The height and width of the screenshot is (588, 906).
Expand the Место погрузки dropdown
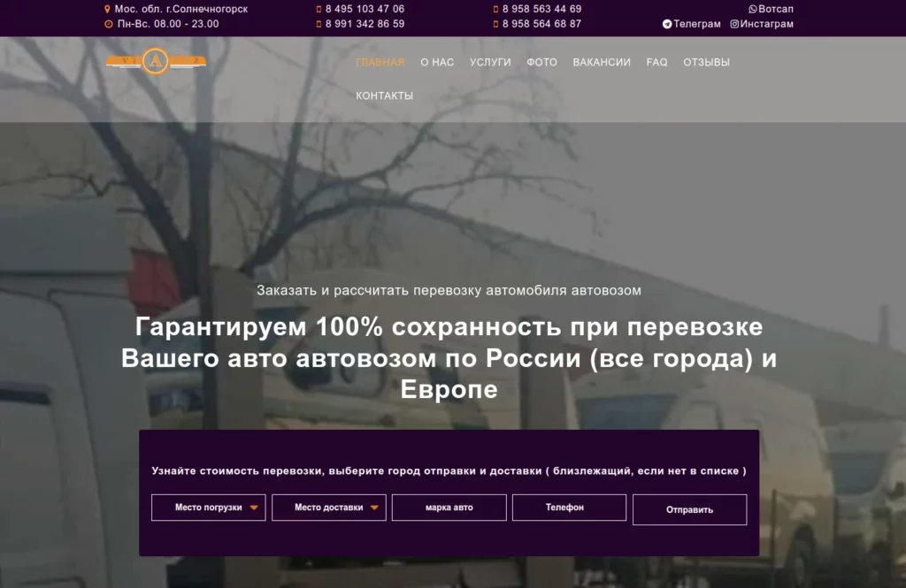[209, 508]
